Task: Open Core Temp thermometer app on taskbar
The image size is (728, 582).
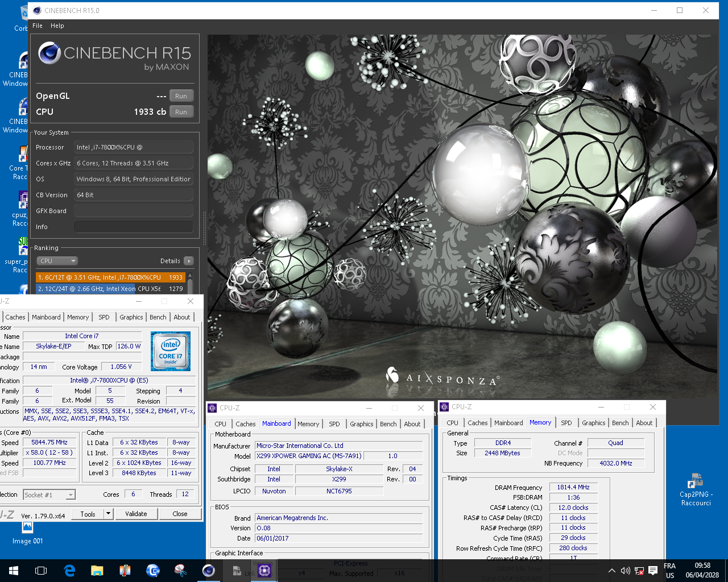Action: point(125,571)
